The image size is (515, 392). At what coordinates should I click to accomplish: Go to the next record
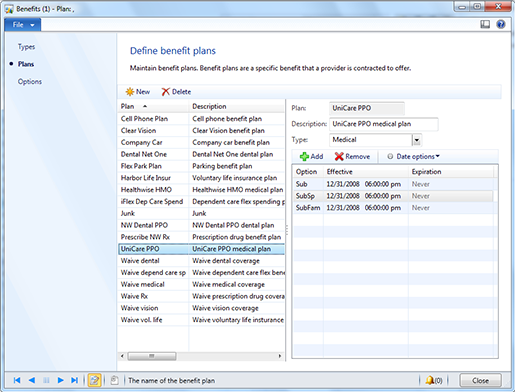60,380
